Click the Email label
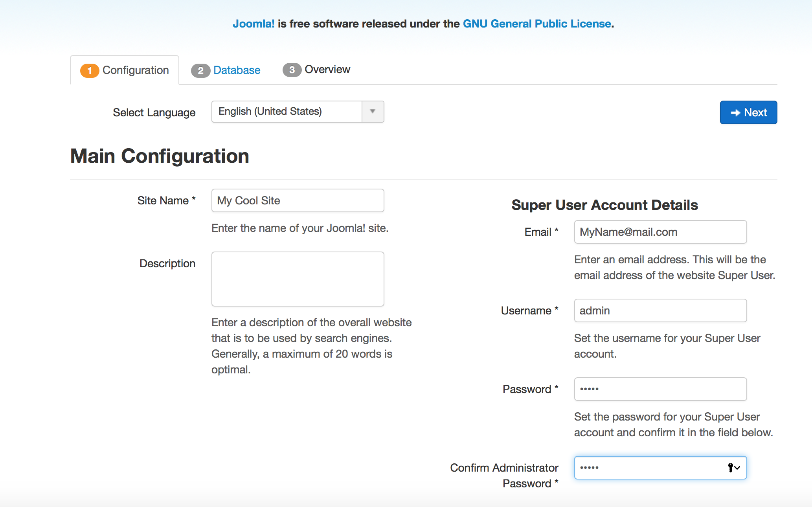 pyautogui.click(x=542, y=232)
